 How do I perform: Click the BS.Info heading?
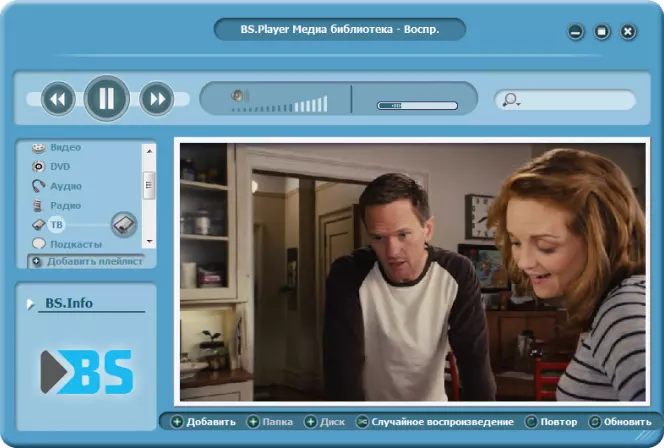(x=69, y=303)
